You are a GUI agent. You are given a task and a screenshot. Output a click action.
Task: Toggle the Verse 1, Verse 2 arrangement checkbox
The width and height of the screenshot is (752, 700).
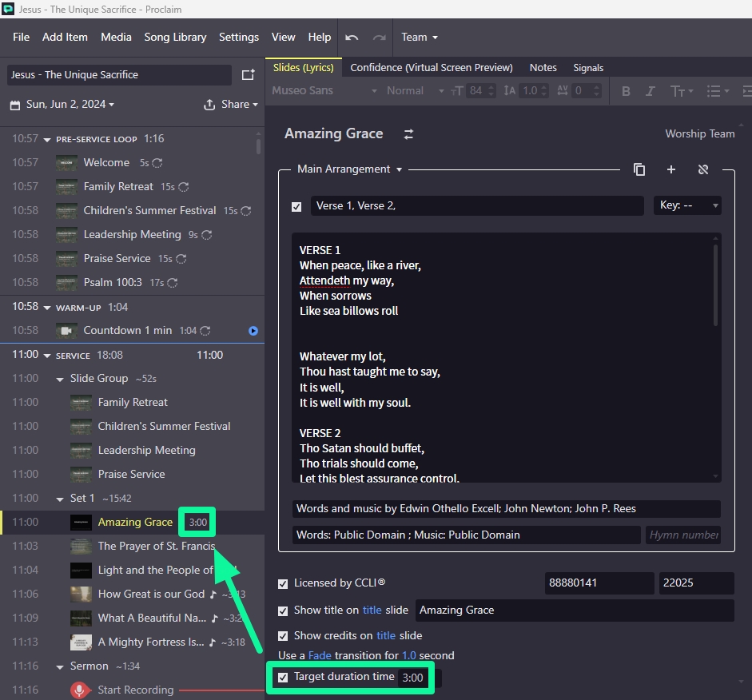[x=296, y=207]
